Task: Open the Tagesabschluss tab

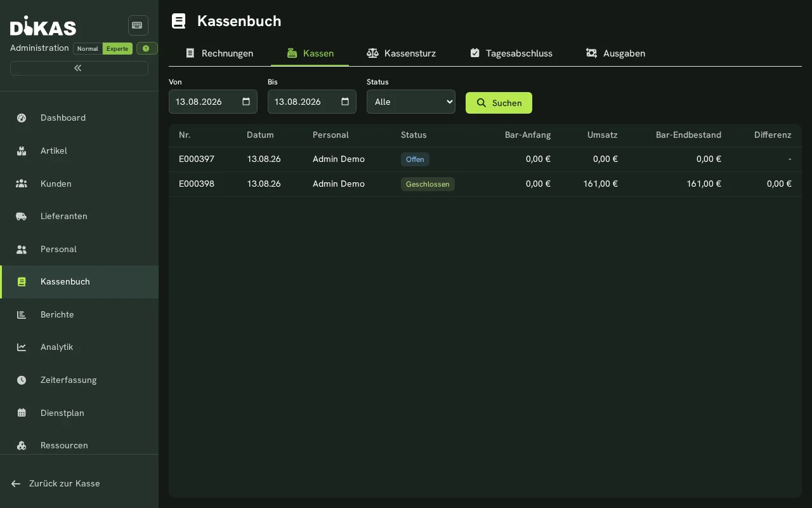Action: tap(511, 53)
